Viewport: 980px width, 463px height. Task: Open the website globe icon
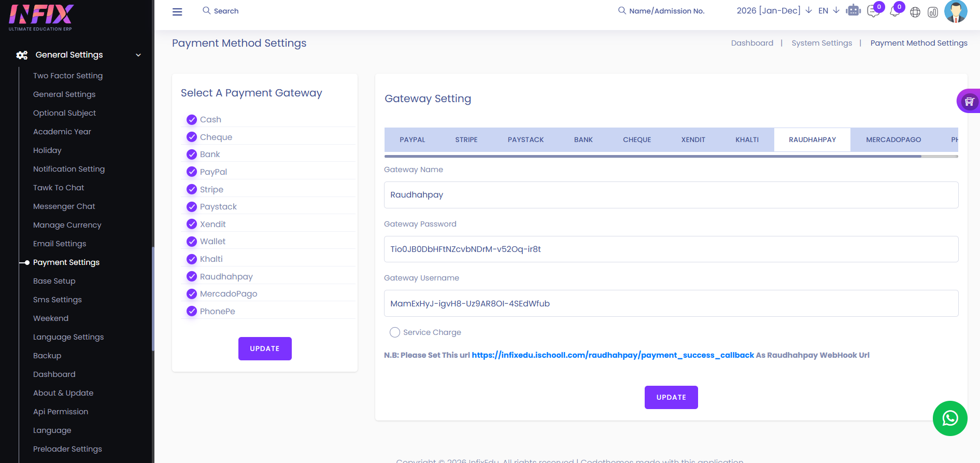915,12
